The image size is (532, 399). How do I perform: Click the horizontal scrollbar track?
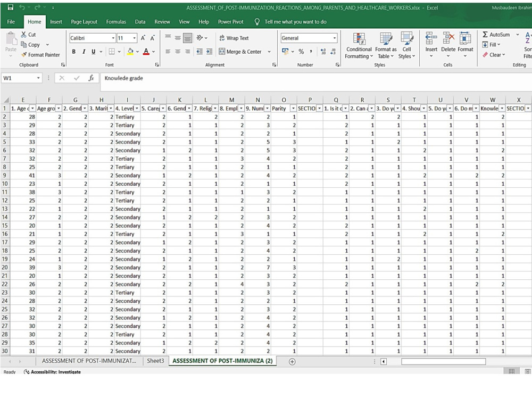coord(444,362)
